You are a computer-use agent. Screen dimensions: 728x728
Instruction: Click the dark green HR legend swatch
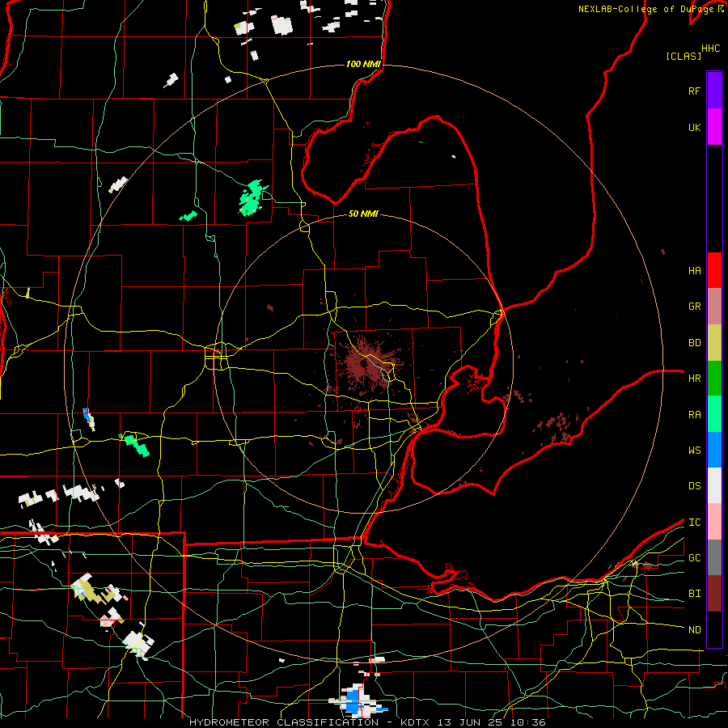pyautogui.click(x=714, y=378)
